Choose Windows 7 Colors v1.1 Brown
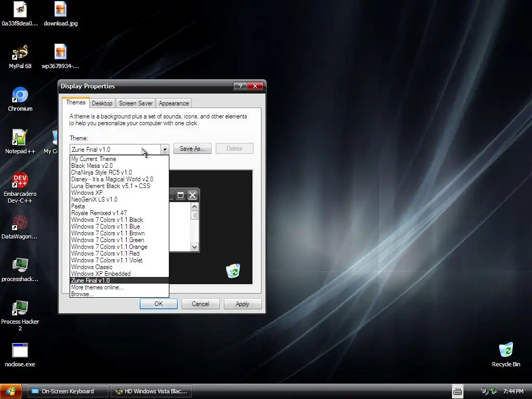 click(x=119, y=233)
